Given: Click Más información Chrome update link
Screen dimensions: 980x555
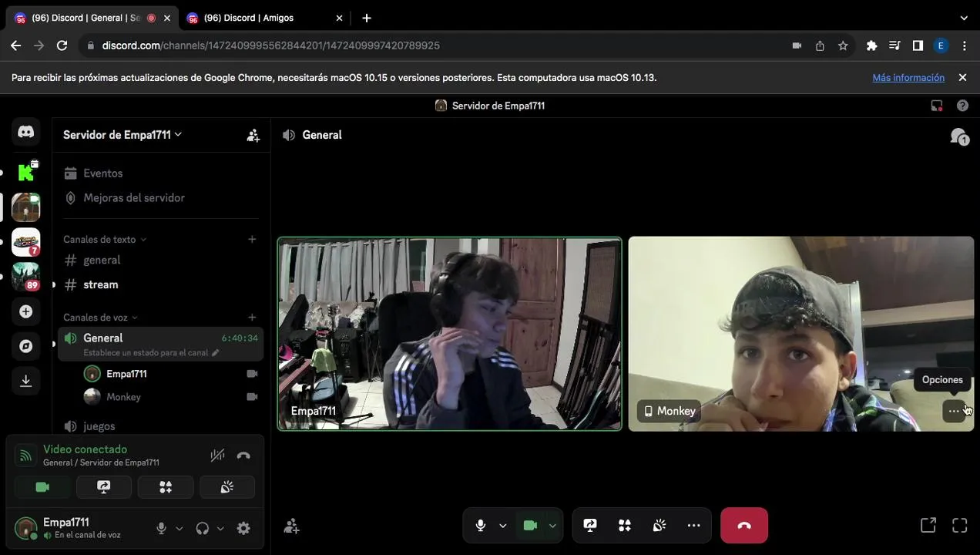Looking at the screenshot, I should tap(908, 78).
